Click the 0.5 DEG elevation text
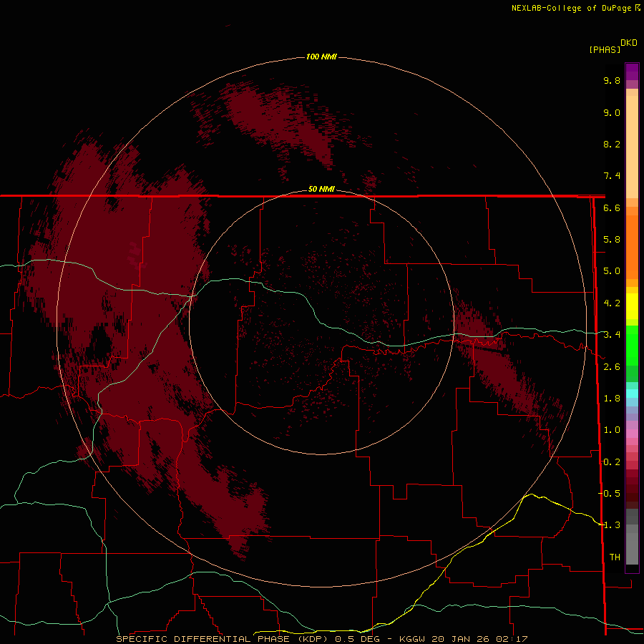Image resolution: width=644 pixels, height=644 pixels. click(x=357, y=639)
